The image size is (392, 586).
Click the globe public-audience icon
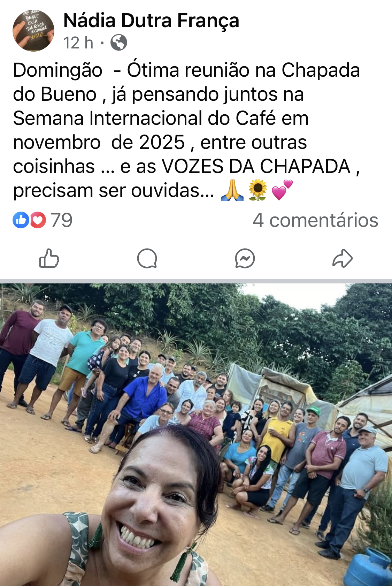[119, 43]
